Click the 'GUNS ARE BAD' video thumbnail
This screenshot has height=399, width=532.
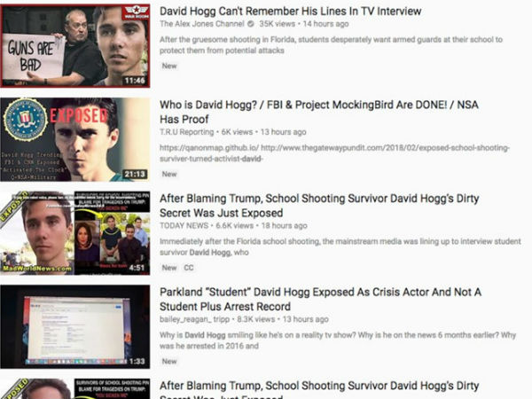pos(75,46)
